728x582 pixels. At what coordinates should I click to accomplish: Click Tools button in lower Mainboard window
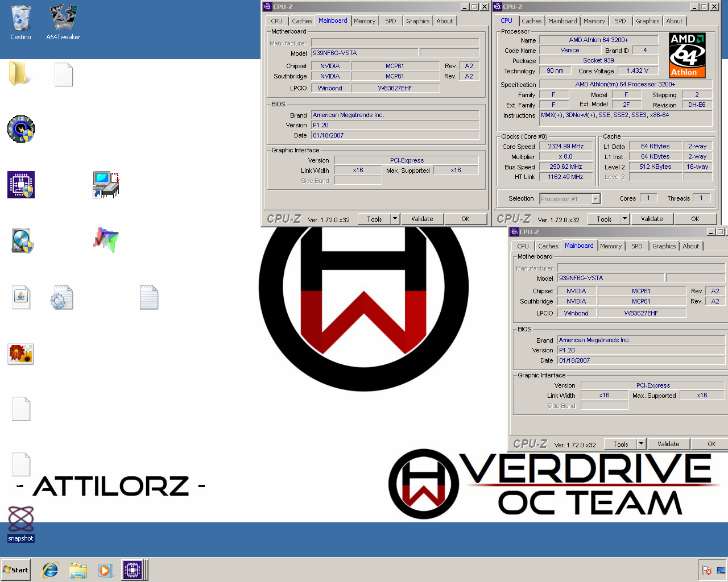(621, 444)
